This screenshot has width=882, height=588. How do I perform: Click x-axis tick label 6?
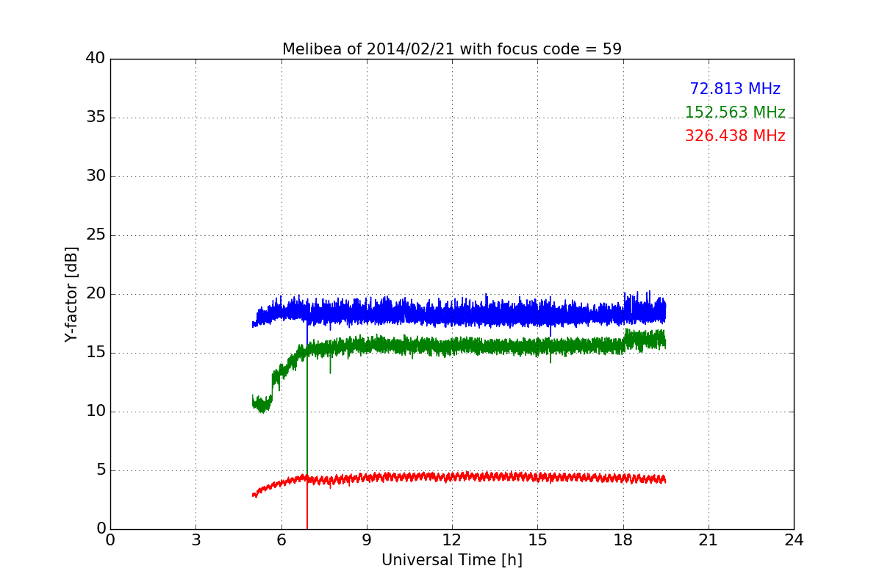(282, 540)
